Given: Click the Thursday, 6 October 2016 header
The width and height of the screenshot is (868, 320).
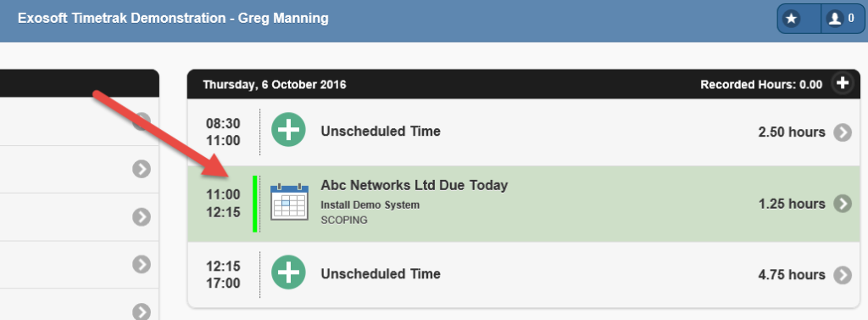Looking at the screenshot, I should click(274, 85).
